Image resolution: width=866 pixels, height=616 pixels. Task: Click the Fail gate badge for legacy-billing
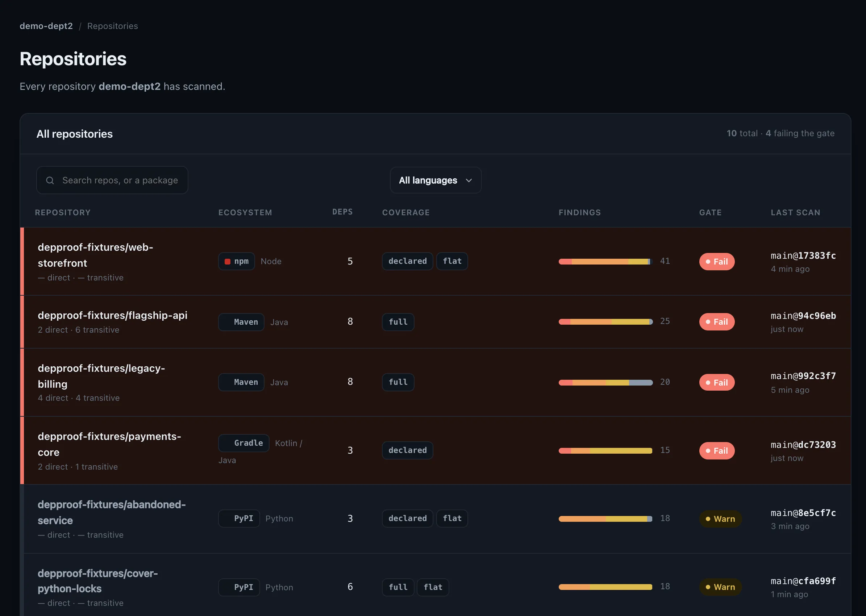[x=717, y=382]
